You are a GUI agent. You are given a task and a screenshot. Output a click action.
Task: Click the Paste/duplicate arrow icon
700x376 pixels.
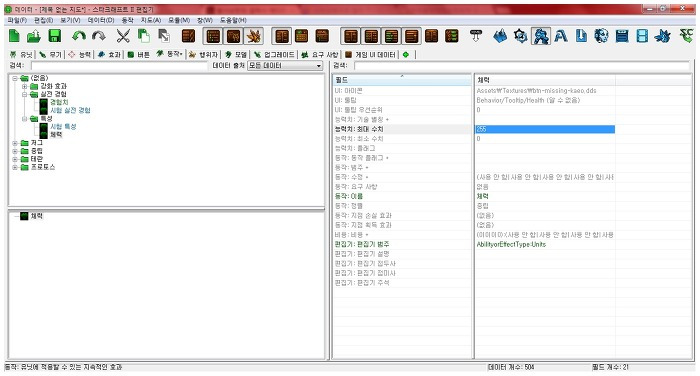[164, 36]
